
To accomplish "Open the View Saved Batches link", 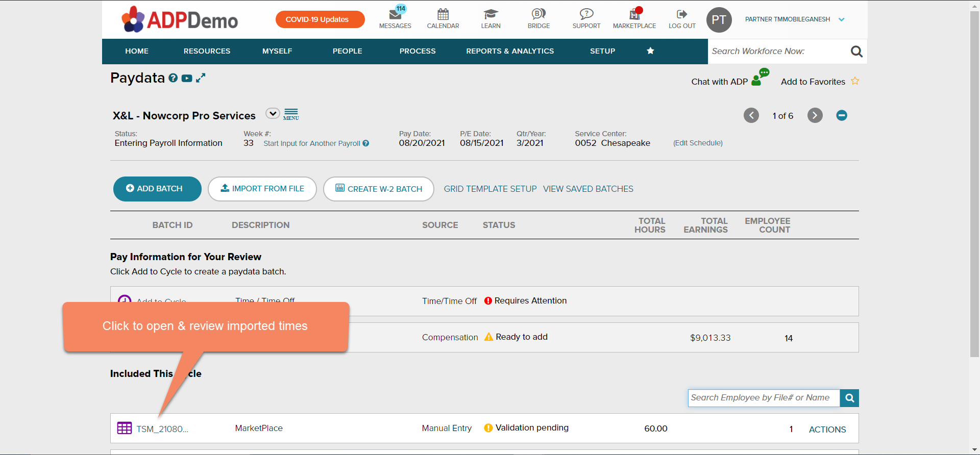I will pyautogui.click(x=588, y=189).
